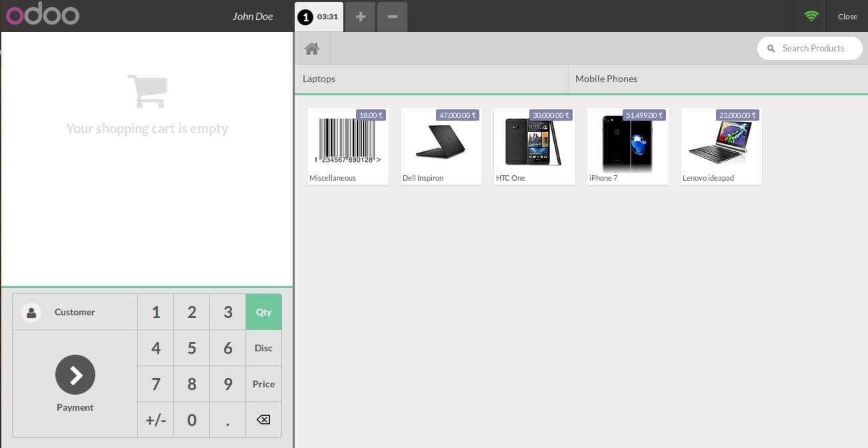Click the 18.00 price tag
868x448 pixels.
click(371, 115)
